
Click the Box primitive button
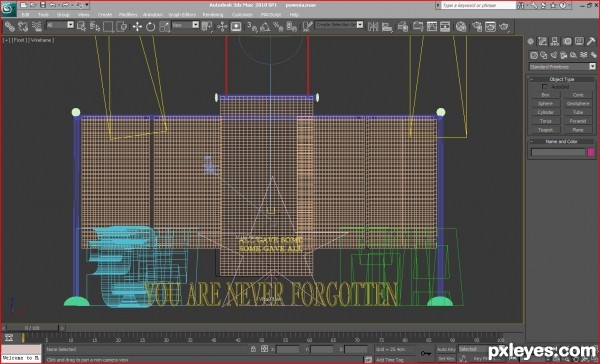click(546, 95)
